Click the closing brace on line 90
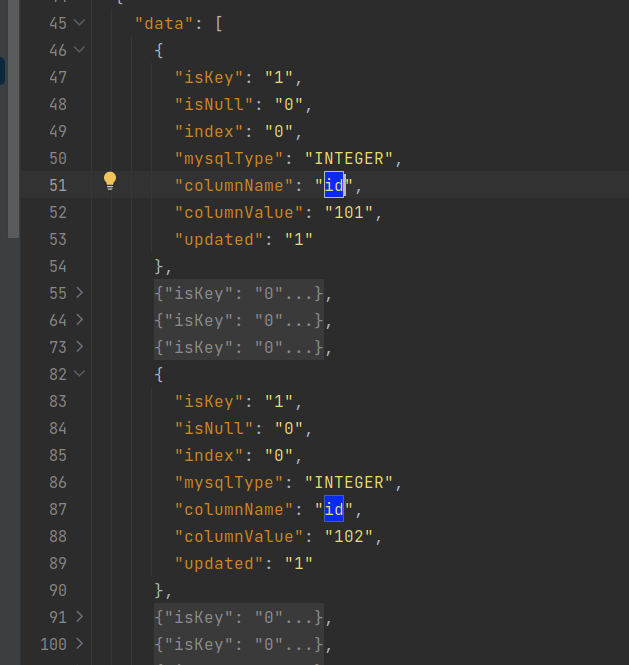Screen dimensions: 629x665 (159, 591)
